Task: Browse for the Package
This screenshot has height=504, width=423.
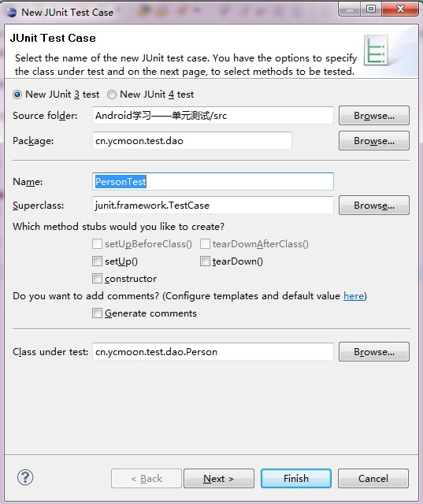Action: 374,141
